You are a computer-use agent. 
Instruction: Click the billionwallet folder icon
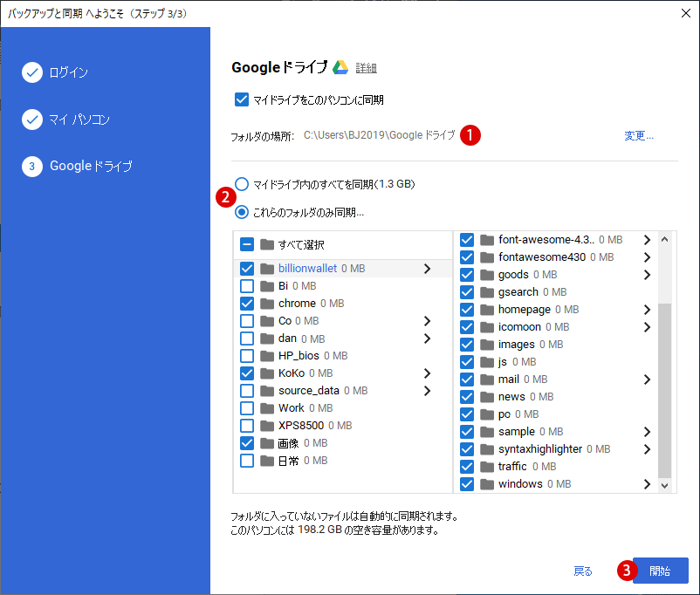(x=267, y=269)
